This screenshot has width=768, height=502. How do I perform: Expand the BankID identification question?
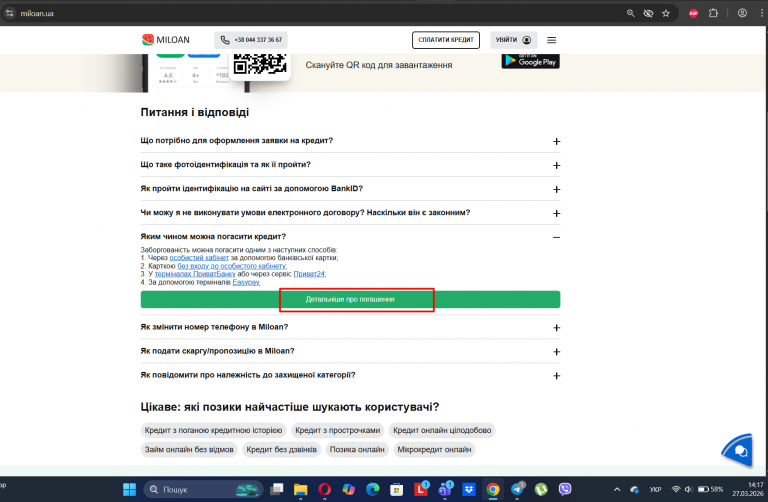350,189
